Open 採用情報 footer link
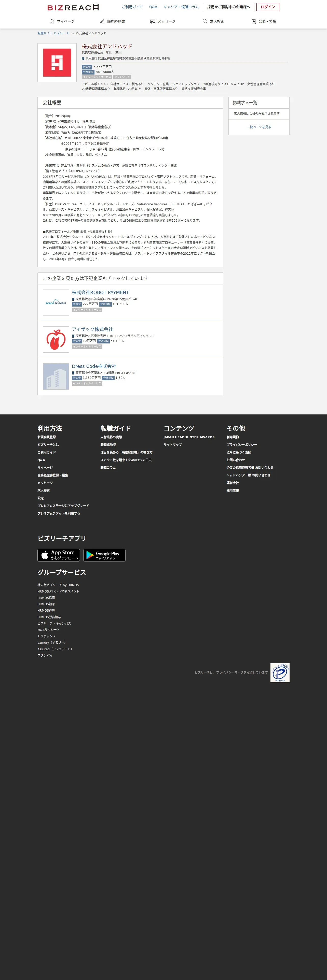327x980 pixels. [x=233, y=490]
